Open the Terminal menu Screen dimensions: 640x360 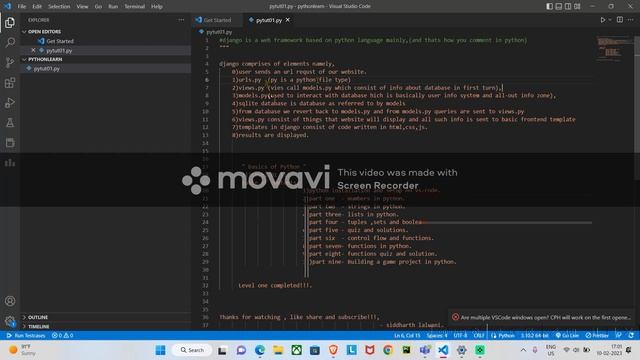pyautogui.click(x=135, y=7)
